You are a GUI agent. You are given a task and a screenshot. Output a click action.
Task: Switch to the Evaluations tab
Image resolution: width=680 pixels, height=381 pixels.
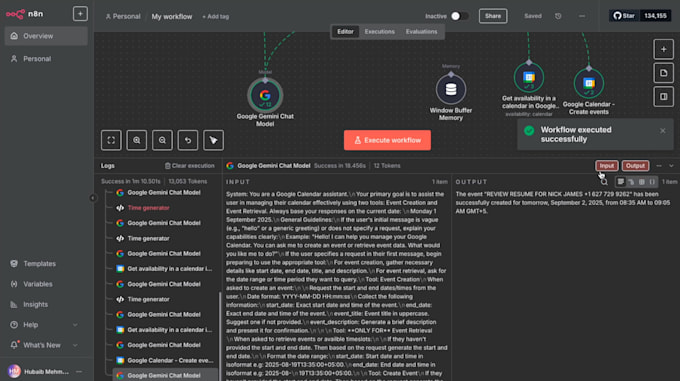[x=422, y=32]
